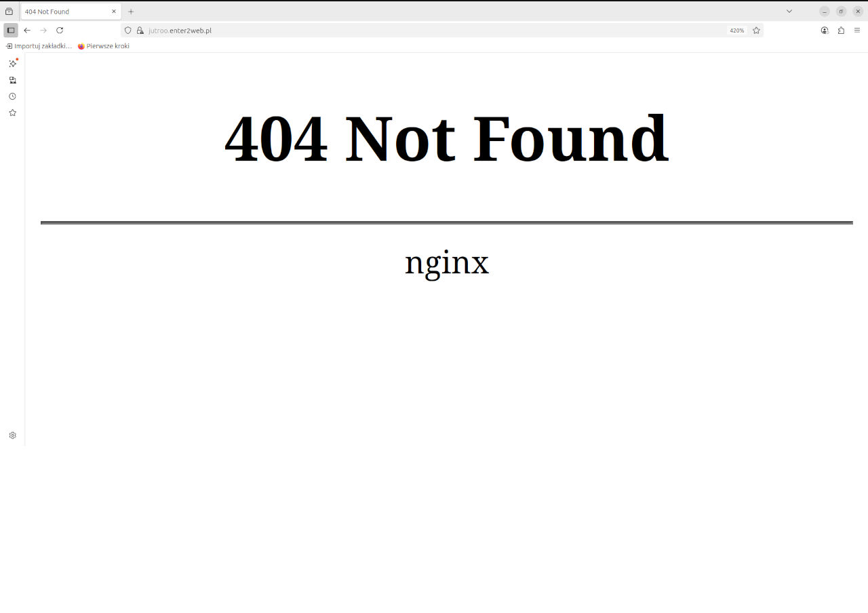Open the AI chatbot sidebar icon
868x613 pixels.
[x=12, y=64]
